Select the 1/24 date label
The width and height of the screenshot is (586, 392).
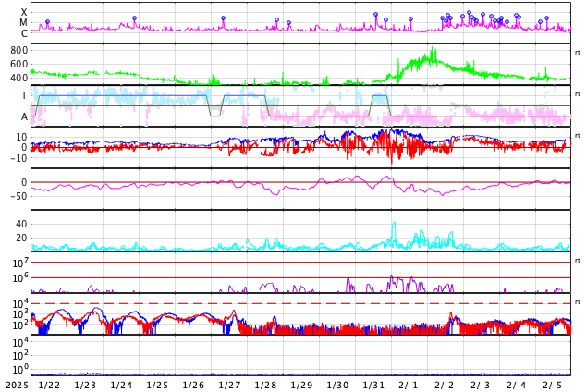121,385
